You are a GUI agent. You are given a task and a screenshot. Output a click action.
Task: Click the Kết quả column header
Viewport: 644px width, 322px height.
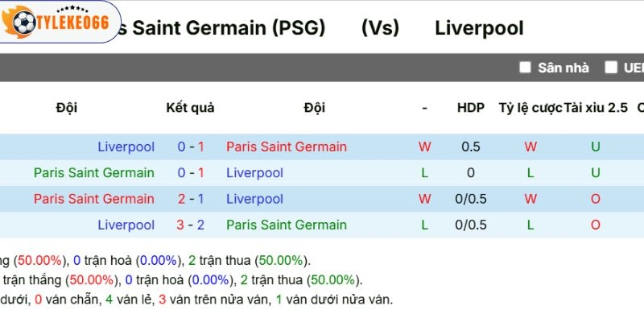(x=190, y=108)
